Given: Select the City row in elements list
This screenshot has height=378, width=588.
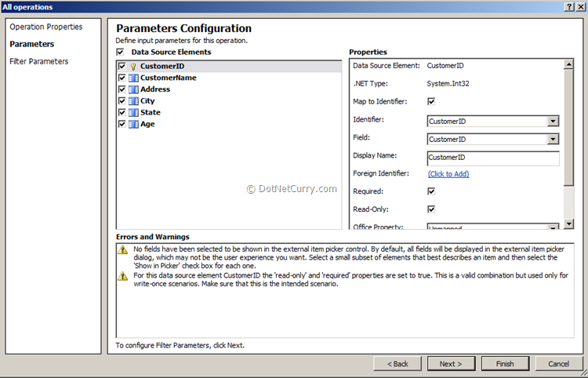Looking at the screenshot, I should [229, 101].
